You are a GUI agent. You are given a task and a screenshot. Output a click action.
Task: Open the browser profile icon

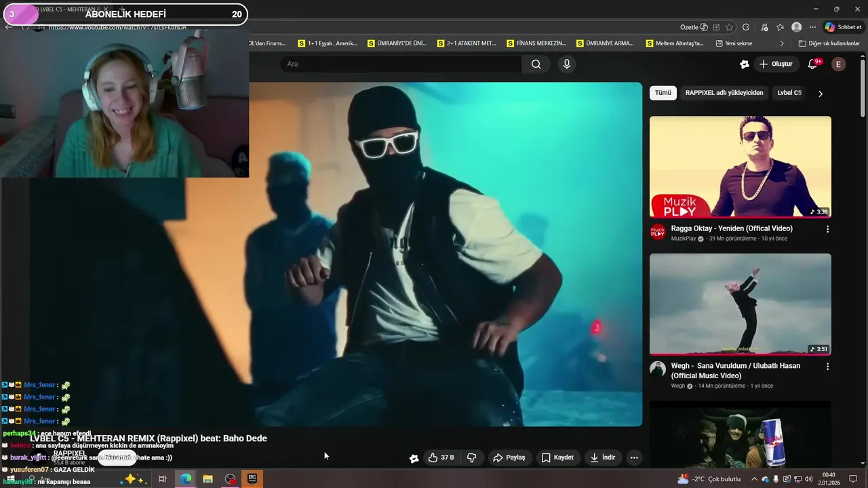(797, 27)
